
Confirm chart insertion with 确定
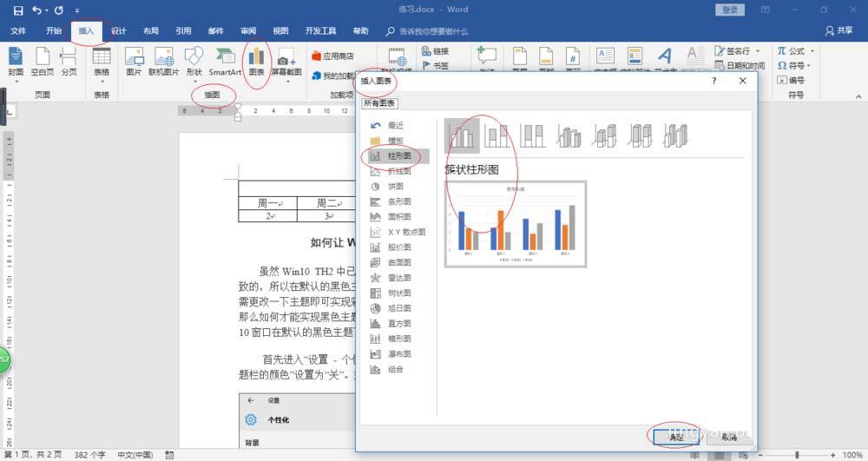(676, 437)
